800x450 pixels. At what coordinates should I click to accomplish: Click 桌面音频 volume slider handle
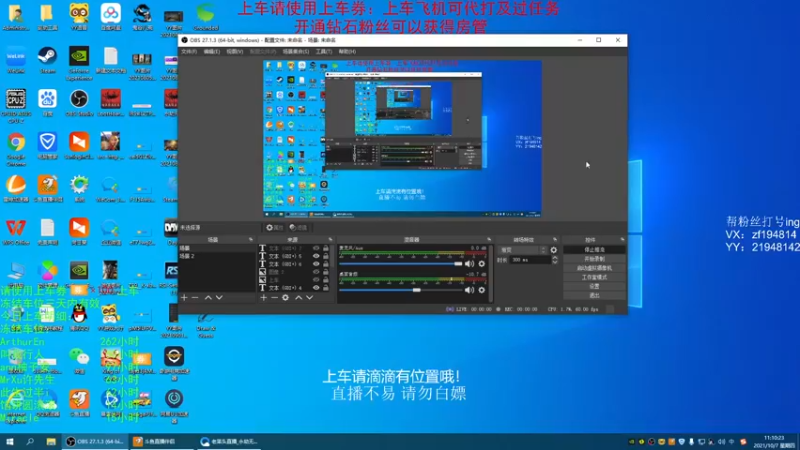(416, 290)
